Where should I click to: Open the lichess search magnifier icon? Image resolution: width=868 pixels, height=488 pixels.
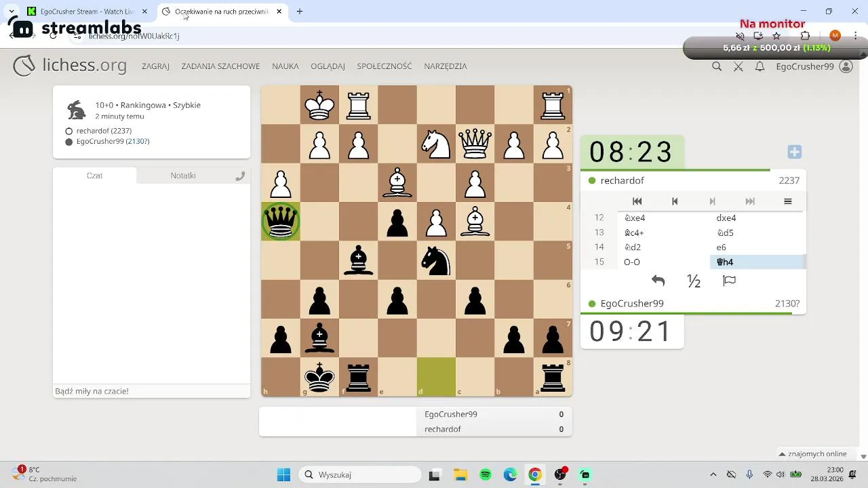(x=717, y=66)
